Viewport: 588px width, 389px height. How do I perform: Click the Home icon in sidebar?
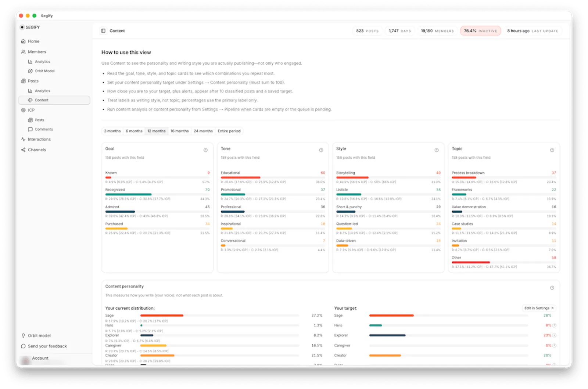tap(24, 42)
